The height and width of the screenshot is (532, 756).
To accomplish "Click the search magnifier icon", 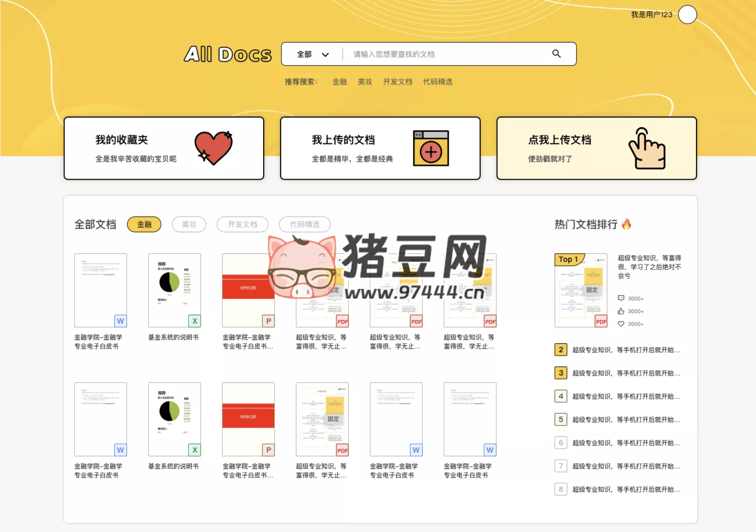I will (x=557, y=53).
